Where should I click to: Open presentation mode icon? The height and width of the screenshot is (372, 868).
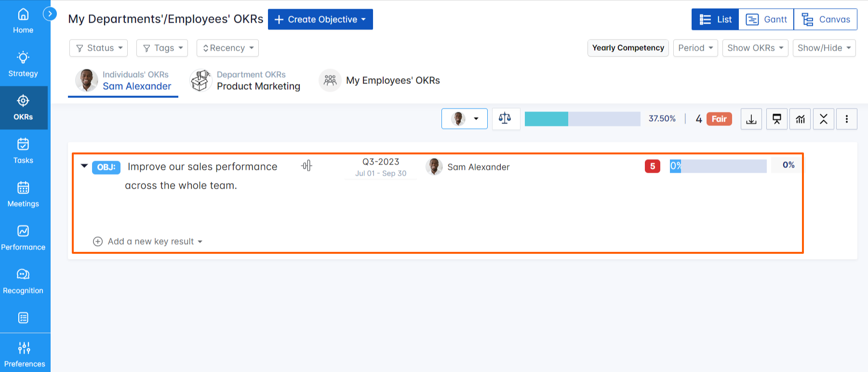776,119
